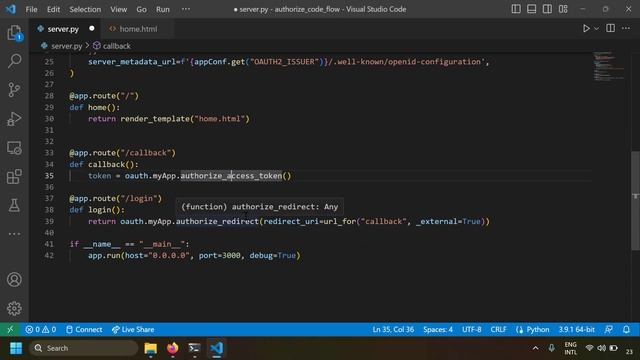The width and height of the screenshot is (640, 360).
Task: Toggle the secondary side bar layout icon
Action: coord(547,9)
